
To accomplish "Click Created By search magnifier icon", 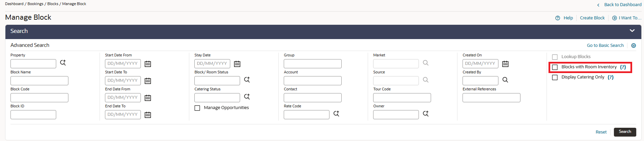I will point(505,80).
